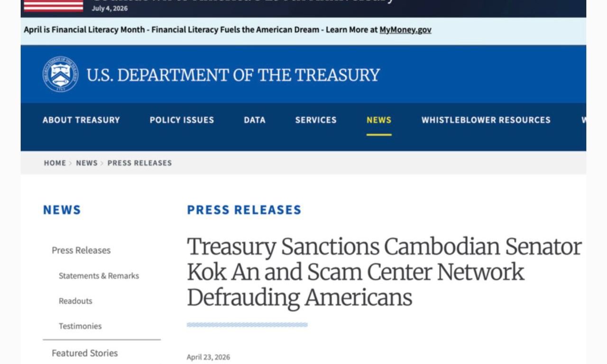Select Press Releases in the sidebar

pyautogui.click(x=81, y=250)
